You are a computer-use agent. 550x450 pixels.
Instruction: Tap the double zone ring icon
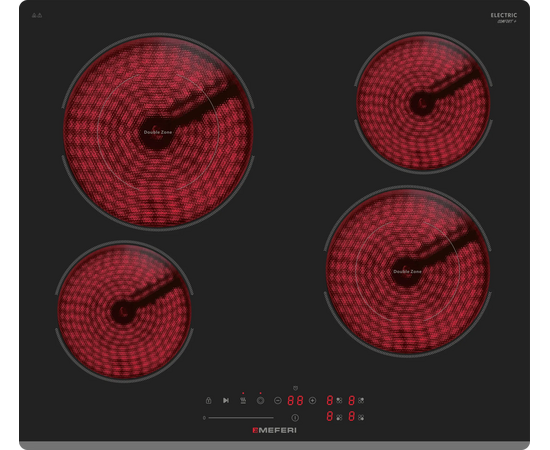[260, 400]
